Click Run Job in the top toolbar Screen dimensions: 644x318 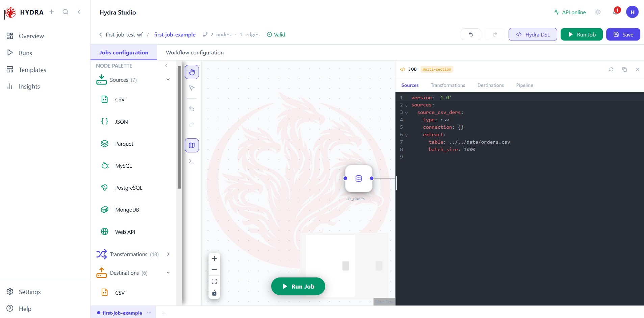(582, 34)
